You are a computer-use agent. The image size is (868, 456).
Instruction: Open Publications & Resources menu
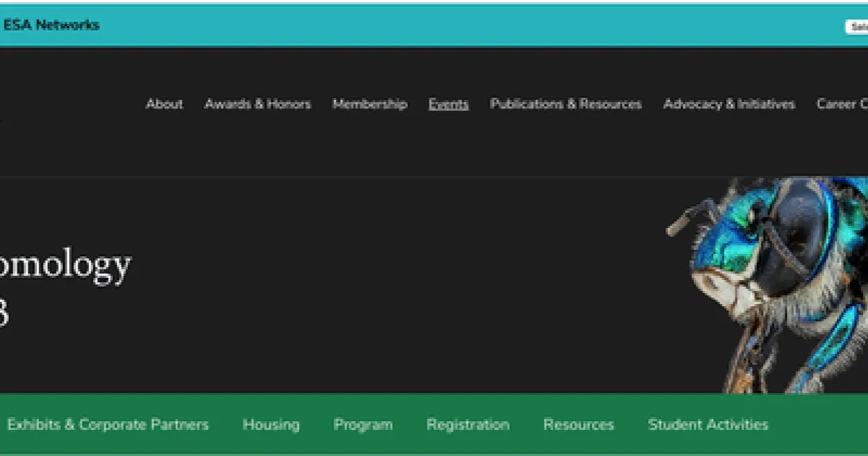566,104
